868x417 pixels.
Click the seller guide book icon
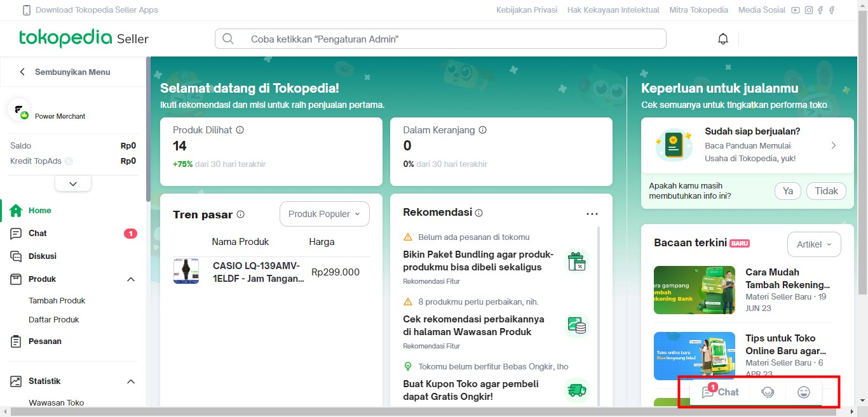tap(674, 145)
